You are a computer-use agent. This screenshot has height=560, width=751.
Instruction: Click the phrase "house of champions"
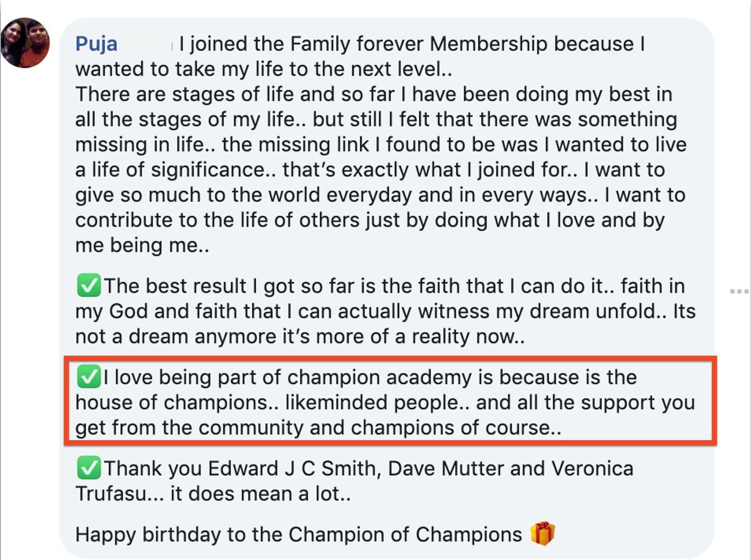173,403
